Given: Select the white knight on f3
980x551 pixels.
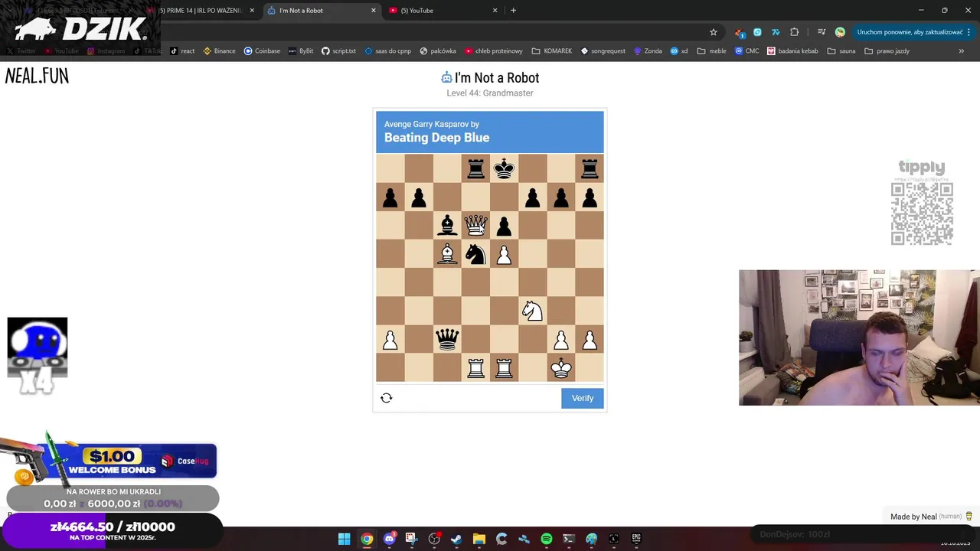Looking at the screenshot, I should (x=532, y=310).
